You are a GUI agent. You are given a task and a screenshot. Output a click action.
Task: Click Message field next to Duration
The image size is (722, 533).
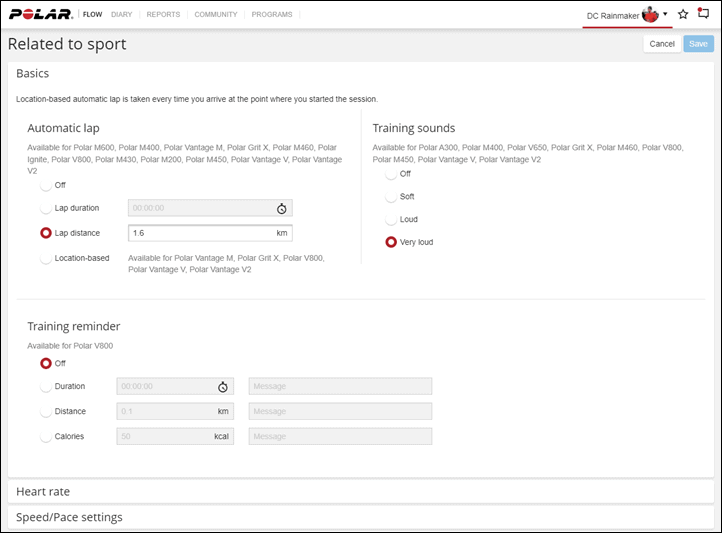(x=340, y=386)
